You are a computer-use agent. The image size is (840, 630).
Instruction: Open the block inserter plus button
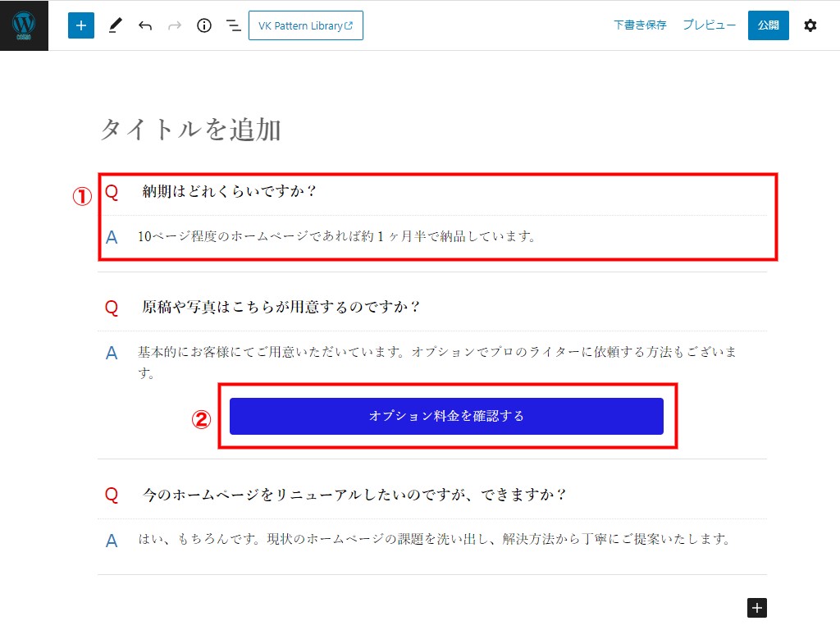81,25
